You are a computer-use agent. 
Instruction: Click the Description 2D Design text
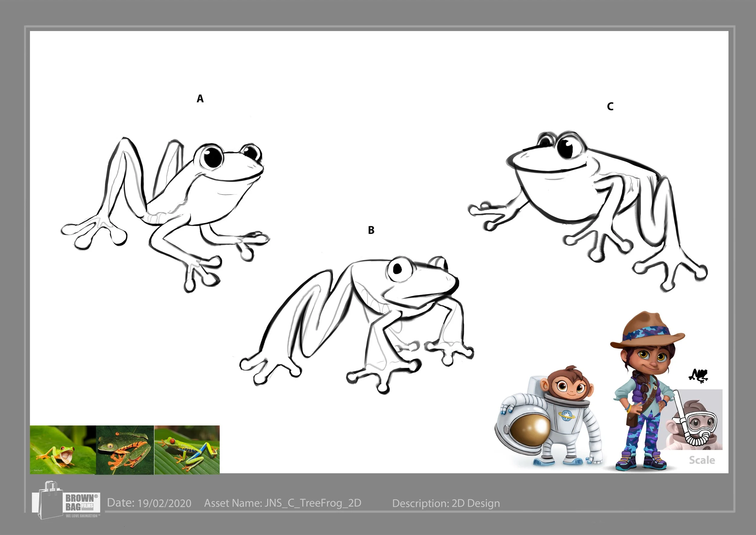click(x=446, y=503)
